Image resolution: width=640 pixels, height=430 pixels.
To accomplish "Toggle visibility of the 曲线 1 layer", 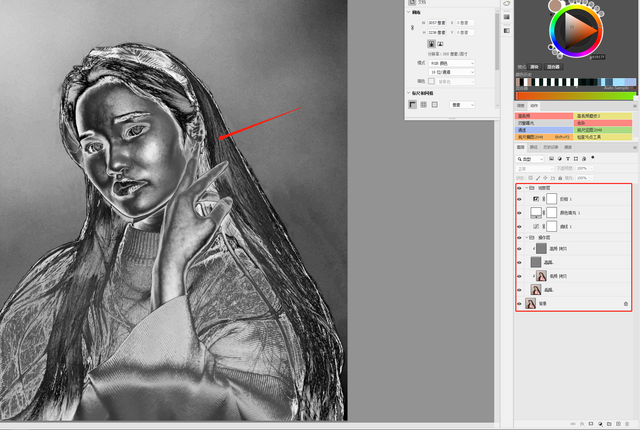I will point(519,226).
